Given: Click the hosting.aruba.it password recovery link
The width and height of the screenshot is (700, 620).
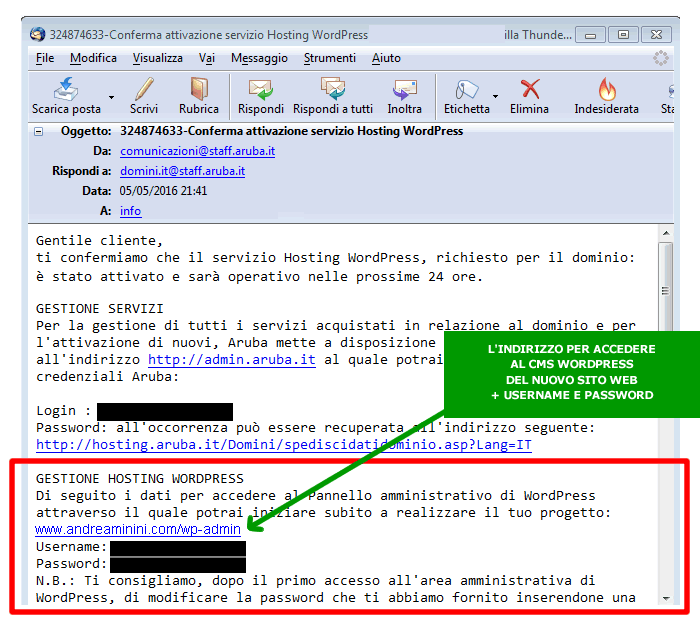Looking at the screenshot, I should pos(283,444).
